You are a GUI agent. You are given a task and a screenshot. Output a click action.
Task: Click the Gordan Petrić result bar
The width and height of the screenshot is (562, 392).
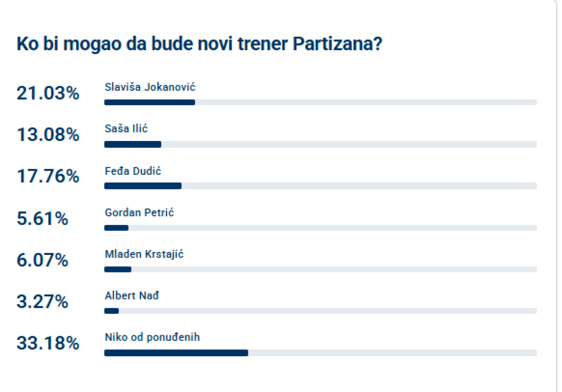[320, 227]
